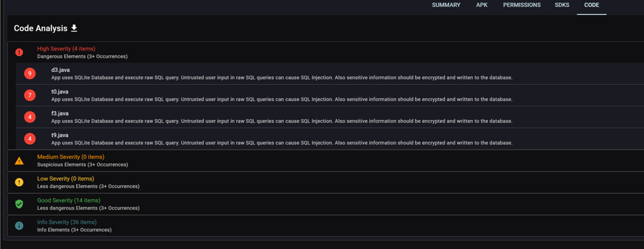
Task: Click the yellow Low Severity exclamation icon
Action: click(19, 182)
